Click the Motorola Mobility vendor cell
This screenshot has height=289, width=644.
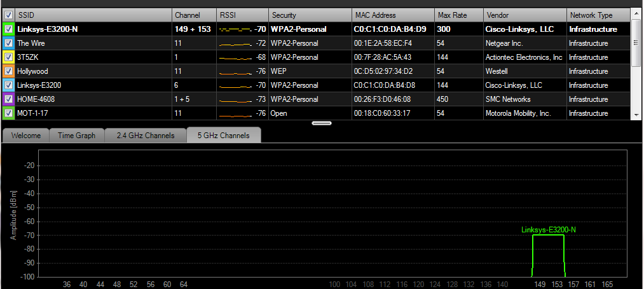pos(525,113)
